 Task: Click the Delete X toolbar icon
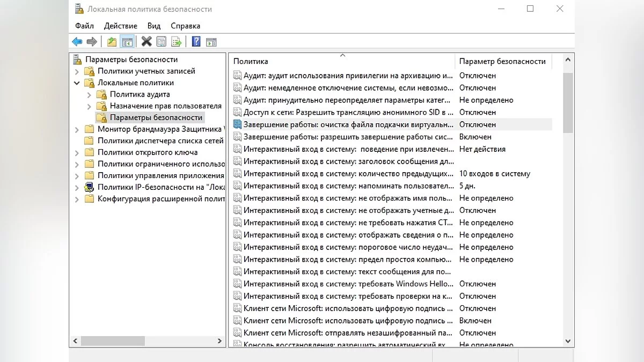(146, 42)
